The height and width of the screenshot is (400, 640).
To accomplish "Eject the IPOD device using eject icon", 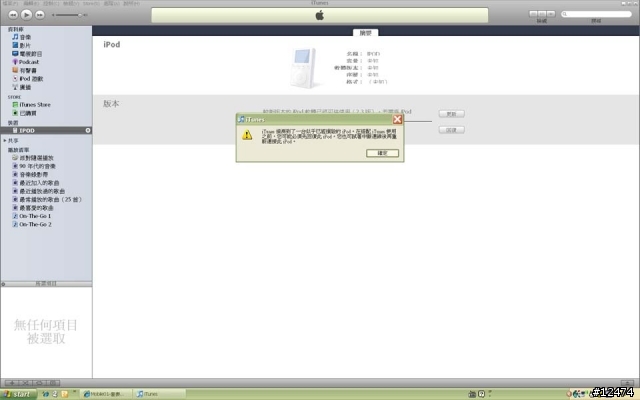I will tap(88, 130).
